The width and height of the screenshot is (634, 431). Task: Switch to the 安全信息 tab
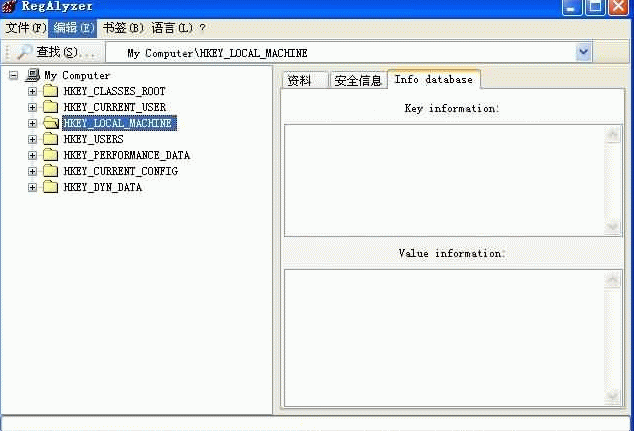click(358, 80)
